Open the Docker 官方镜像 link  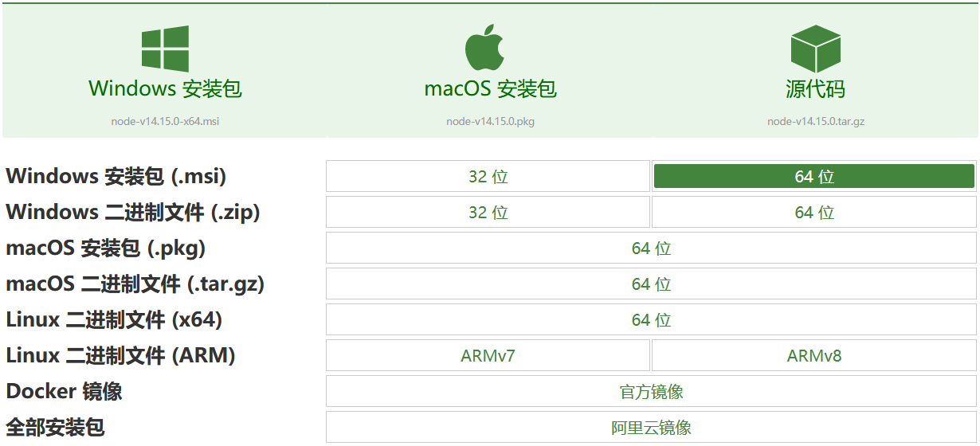651,391
